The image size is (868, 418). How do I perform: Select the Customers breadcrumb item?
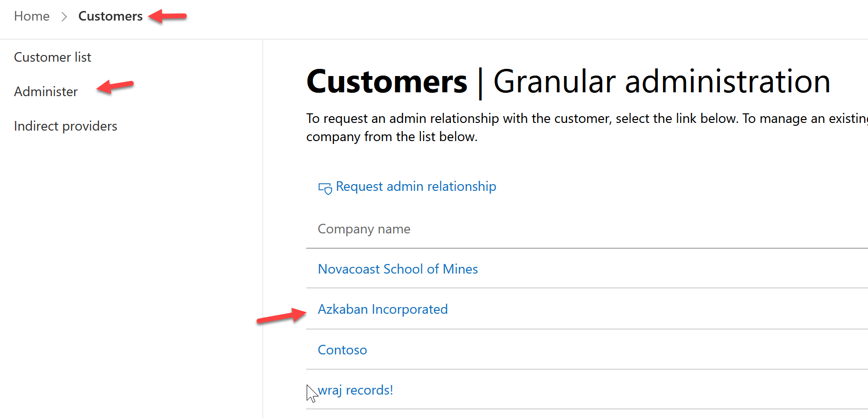(x=110, y=16)
